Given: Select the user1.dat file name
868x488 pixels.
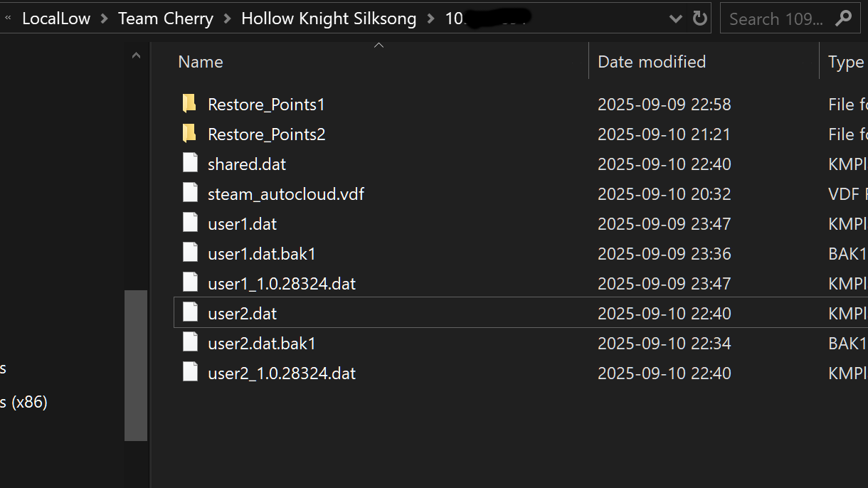Looking at the screenshot, I should 242,224.
